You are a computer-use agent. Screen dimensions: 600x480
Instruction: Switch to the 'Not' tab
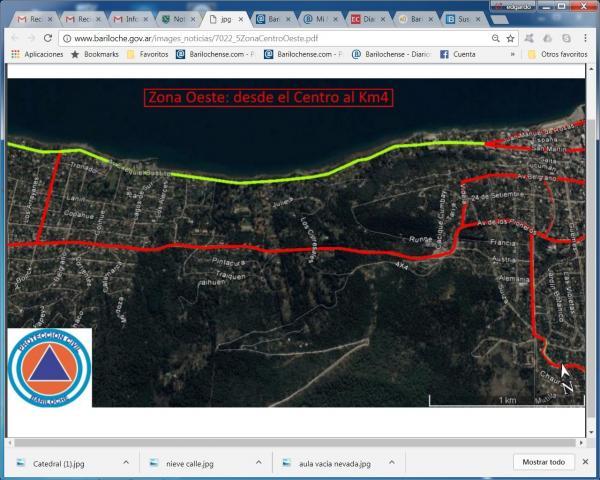[x=178, y=19]
